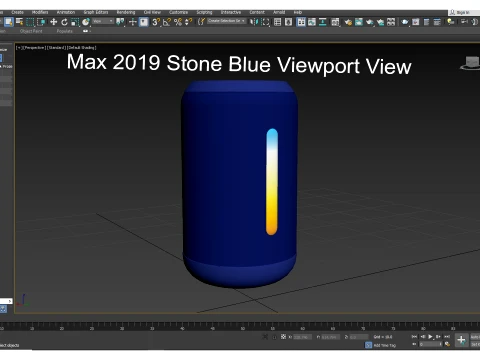Viewport: 480px width, 360px height.
Task: Open Graph Editors menu
Action: pos(96,12)
